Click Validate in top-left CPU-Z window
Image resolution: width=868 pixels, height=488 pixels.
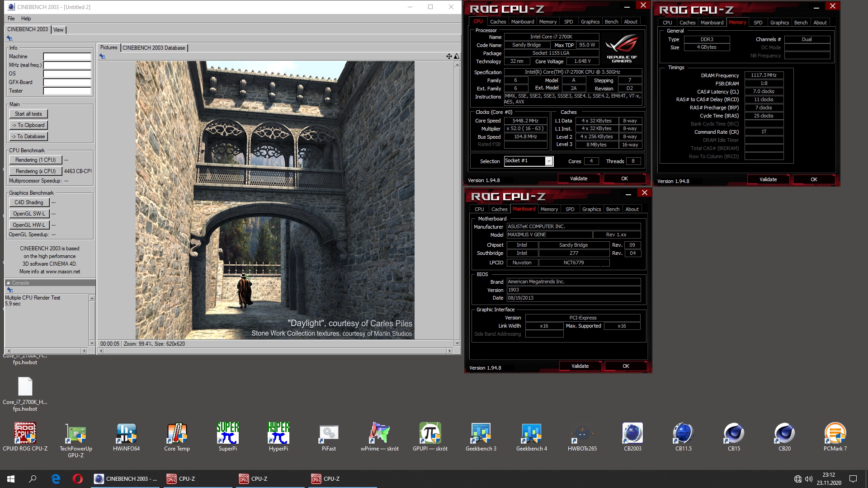click(x=579, y=178)
